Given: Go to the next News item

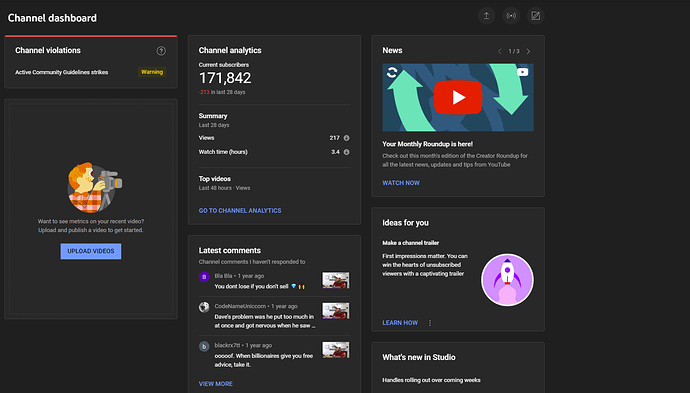Looking at the screenshot, I should [529, 51].
